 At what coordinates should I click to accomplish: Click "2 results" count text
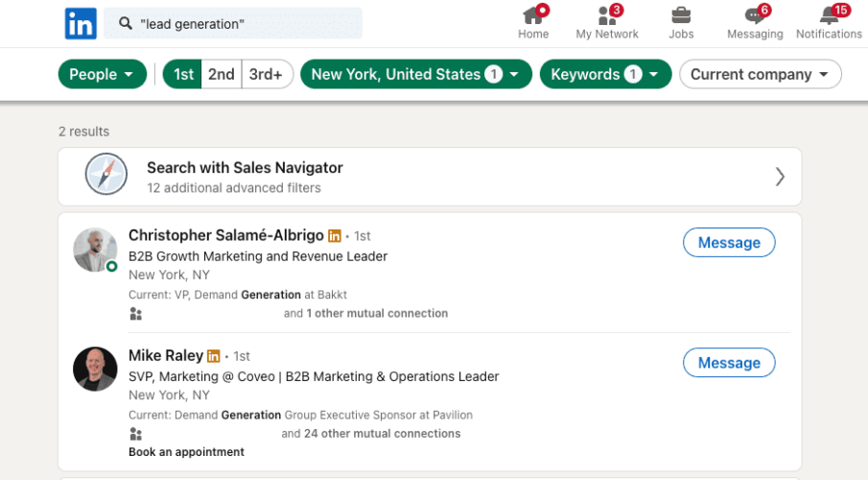84,132
